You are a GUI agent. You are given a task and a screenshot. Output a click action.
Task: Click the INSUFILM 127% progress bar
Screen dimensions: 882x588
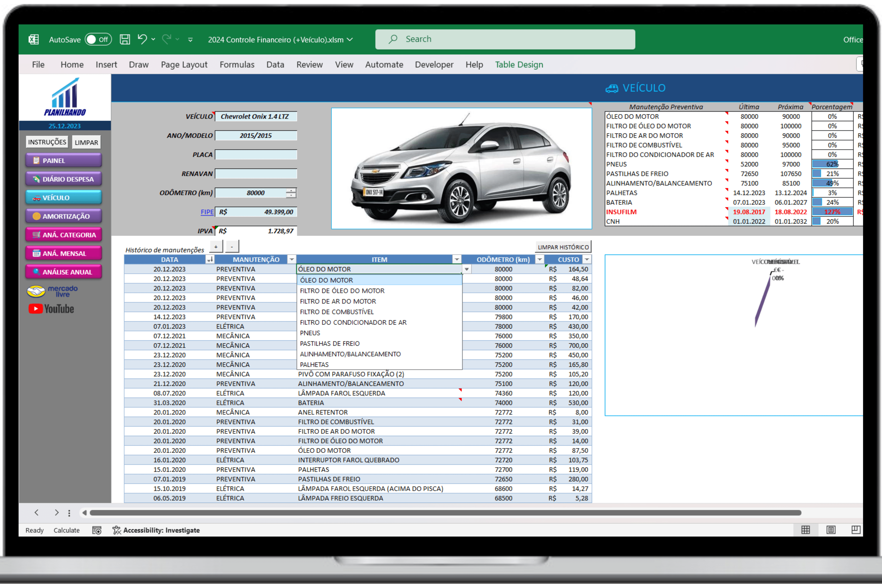click(x=832, y=212)
